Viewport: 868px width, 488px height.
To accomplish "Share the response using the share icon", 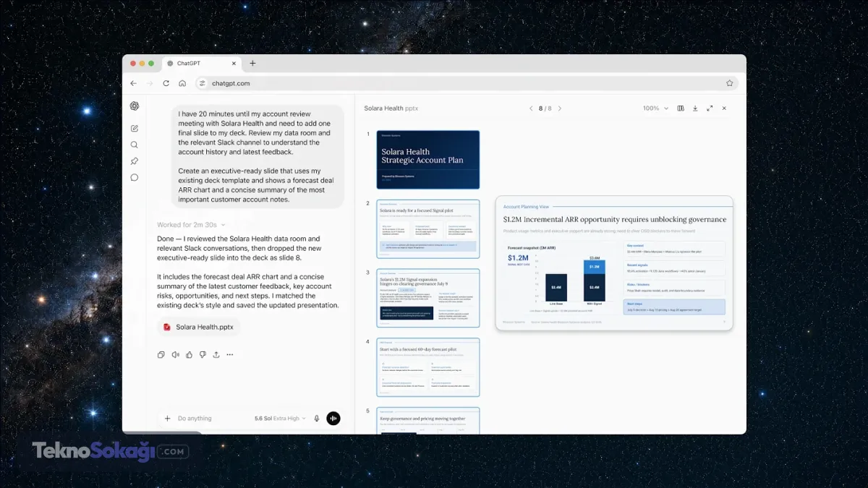I will pos(216,355).
